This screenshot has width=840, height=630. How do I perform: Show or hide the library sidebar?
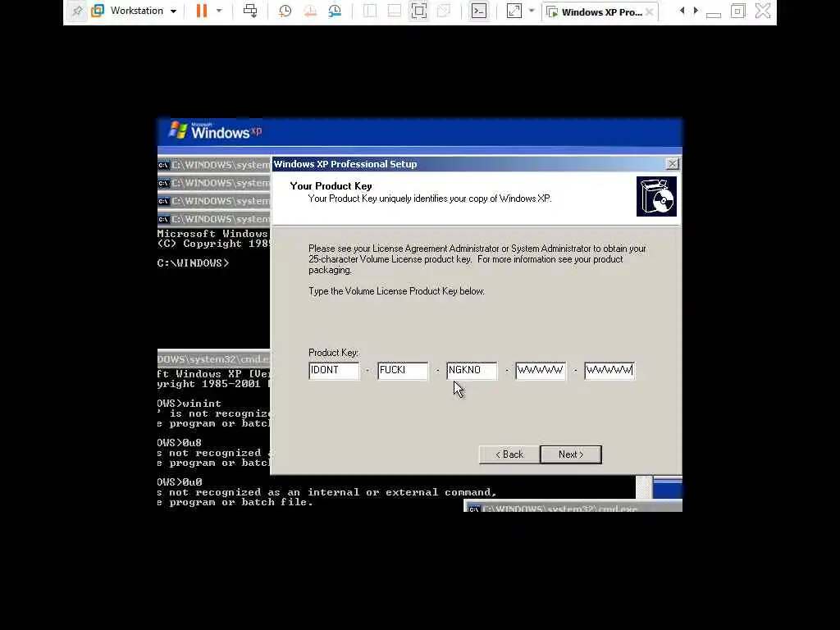370,11
